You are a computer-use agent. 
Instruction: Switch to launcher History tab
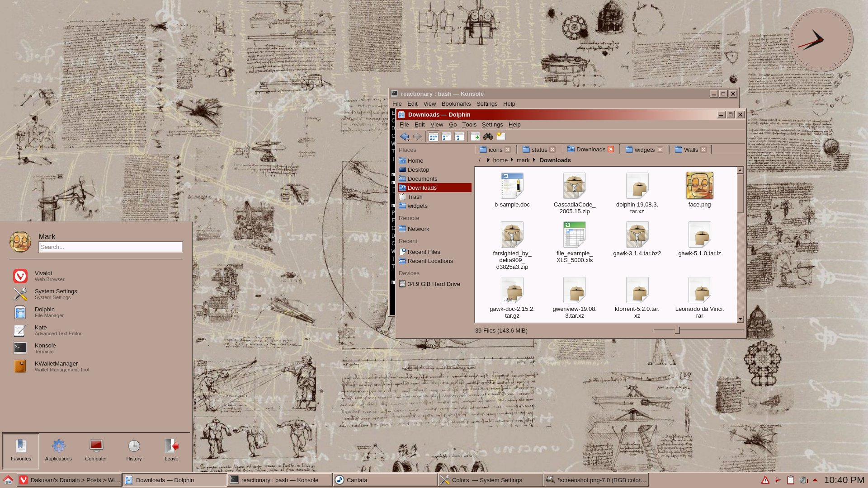(x=134, y=451)
